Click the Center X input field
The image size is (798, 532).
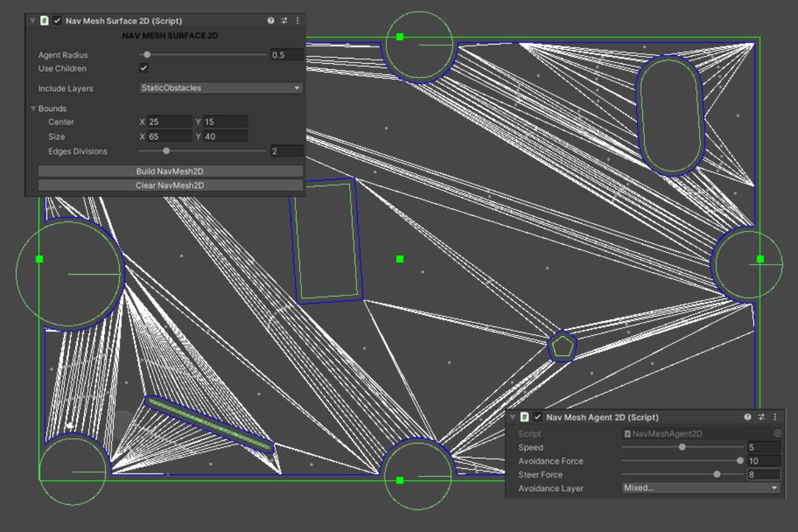[170, 122]
